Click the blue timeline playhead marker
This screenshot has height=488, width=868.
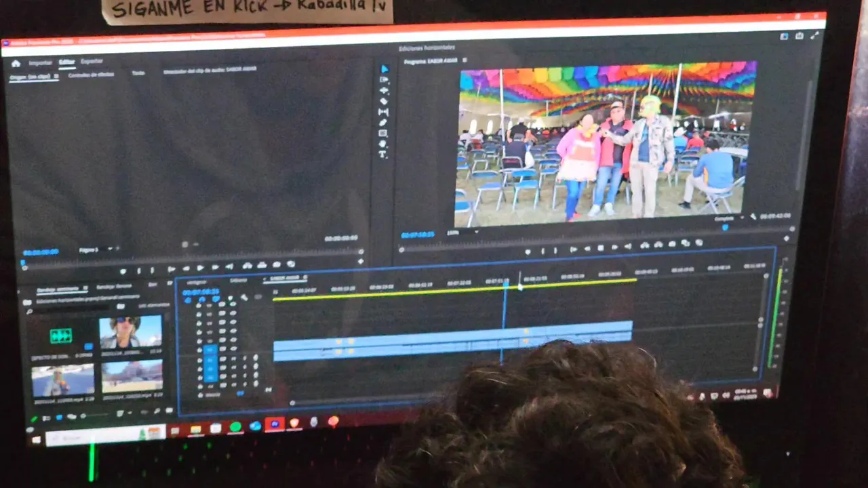(x=505, y=285)
